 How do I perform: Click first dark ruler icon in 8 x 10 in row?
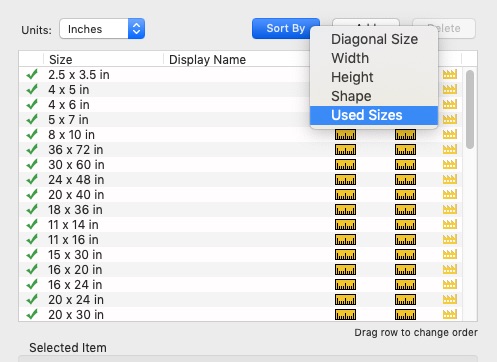click(345, 135)
